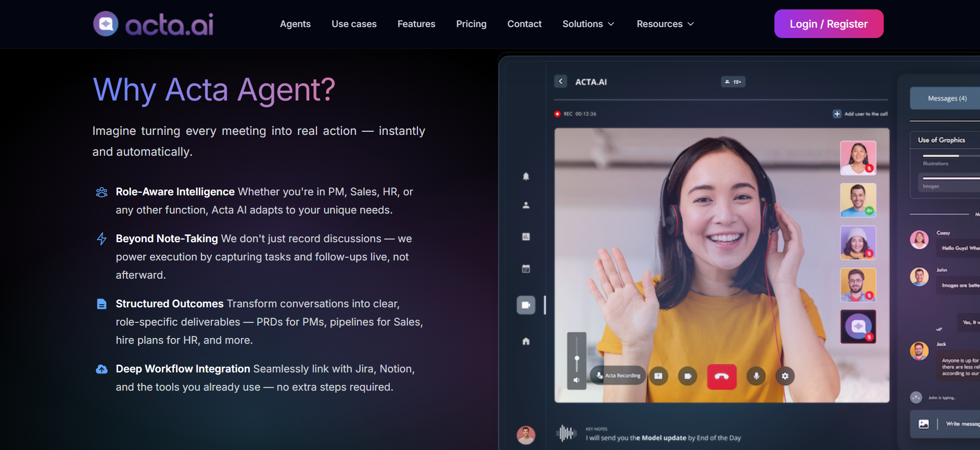The image size is (980, 450).
Task: End the call with red hang-up button
Action: click(722, 377)
